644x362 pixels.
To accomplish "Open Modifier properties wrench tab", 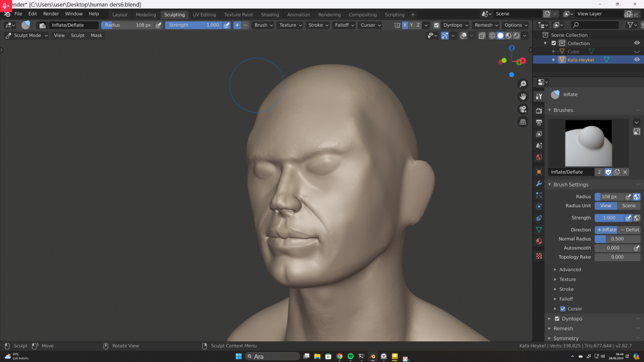I will tap(539, 184).
